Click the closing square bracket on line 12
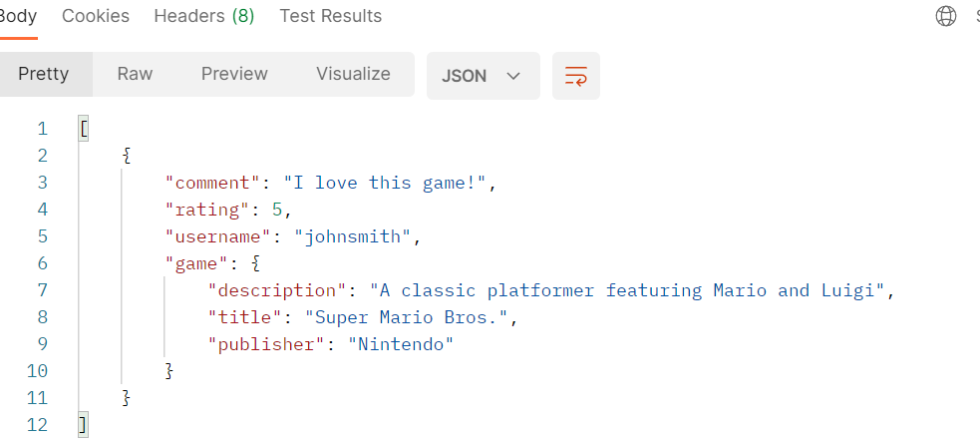980x442 pixels. point(83,425)
